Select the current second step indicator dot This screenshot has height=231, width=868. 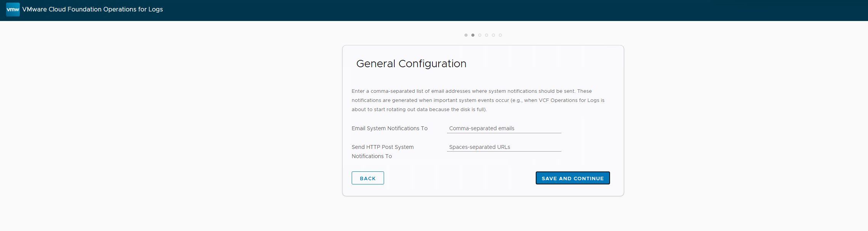(x=472, y=35)
